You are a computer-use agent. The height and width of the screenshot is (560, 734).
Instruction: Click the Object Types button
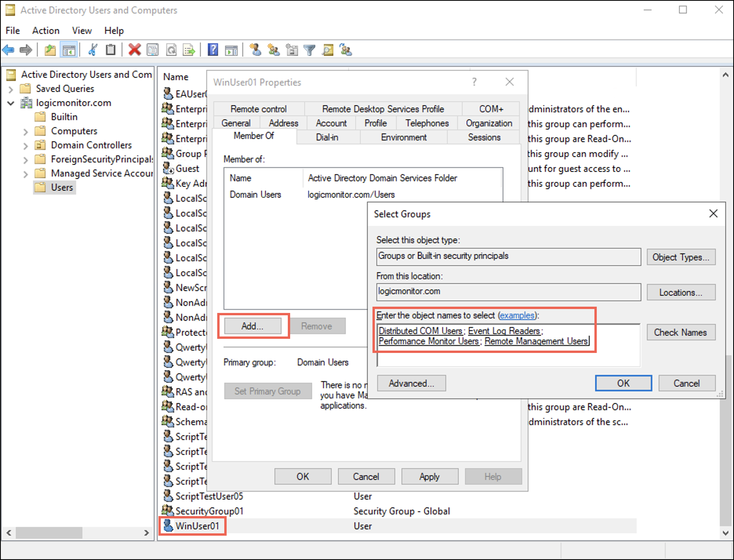[x=681, y=257]
